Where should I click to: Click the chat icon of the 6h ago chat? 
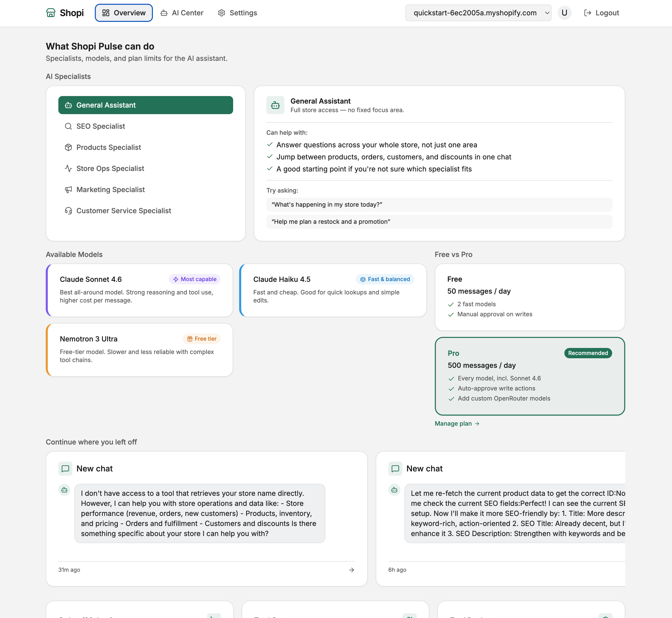(395, 468)
